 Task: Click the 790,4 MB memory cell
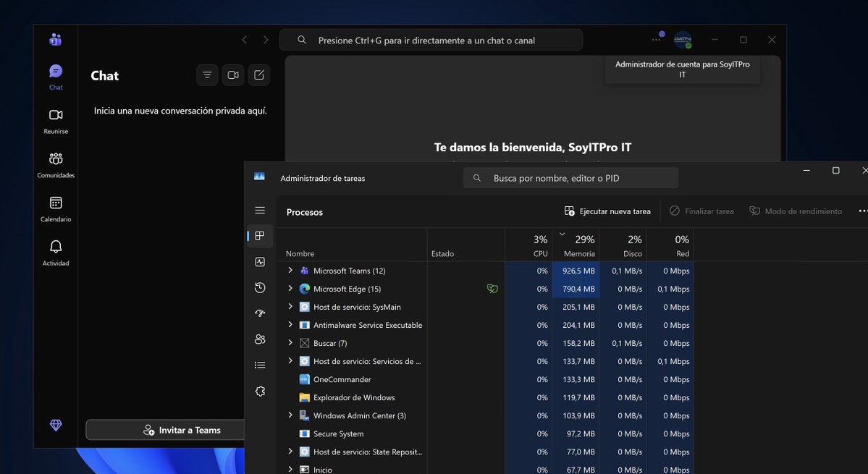(576, 289)
